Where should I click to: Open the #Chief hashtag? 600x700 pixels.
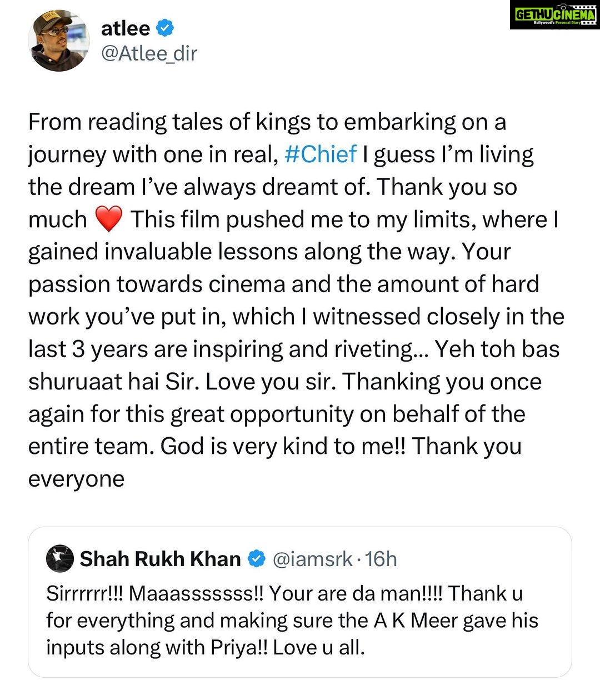(320, 154)
